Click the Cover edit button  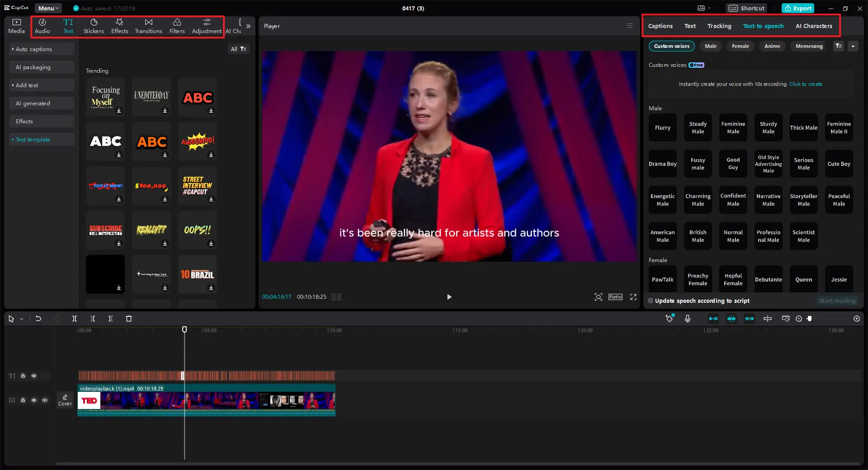(65, 400)
